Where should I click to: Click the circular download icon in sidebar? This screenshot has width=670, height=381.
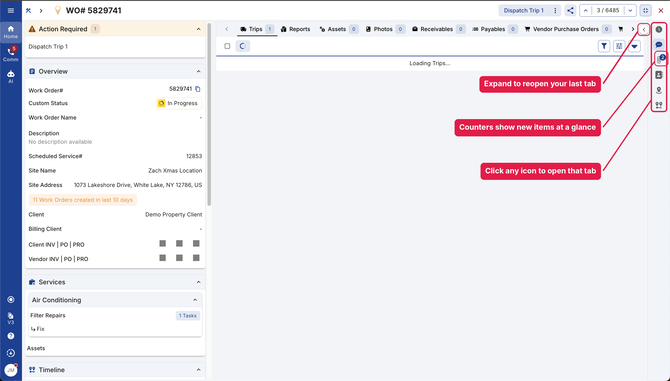coord(11,353)
